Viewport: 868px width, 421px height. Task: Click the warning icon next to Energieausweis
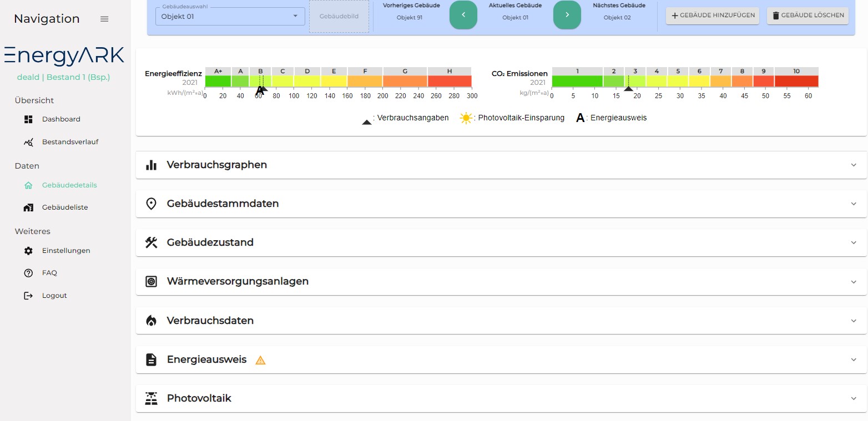click(x=260, y=360)
